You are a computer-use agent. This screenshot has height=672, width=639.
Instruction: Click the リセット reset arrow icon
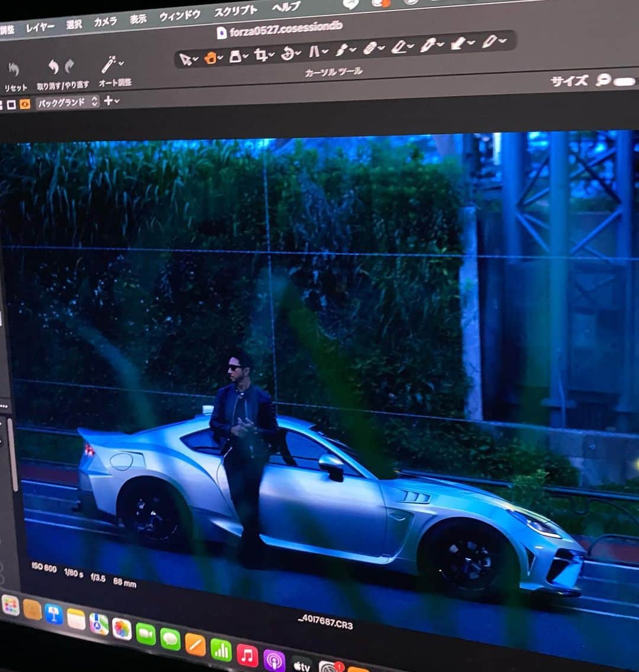click(x=14, y=69)
